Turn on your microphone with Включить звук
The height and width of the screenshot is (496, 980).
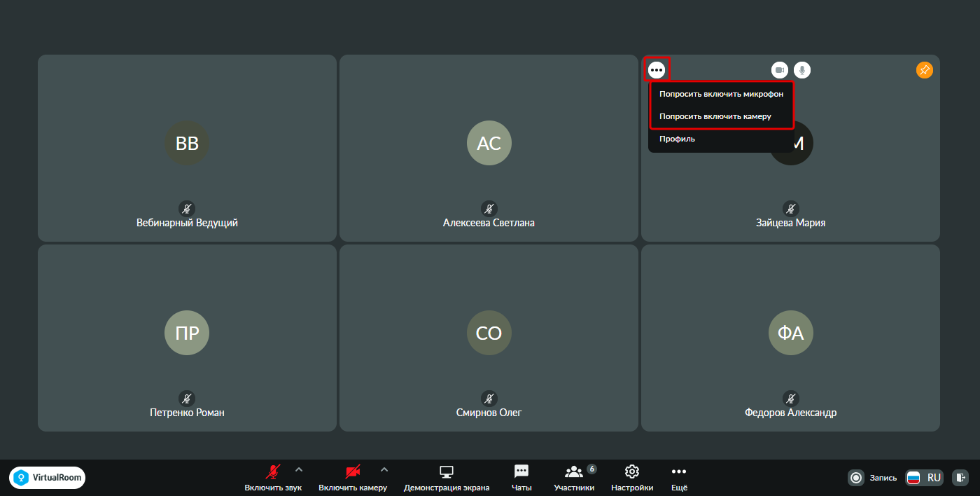tap(273, 478)
